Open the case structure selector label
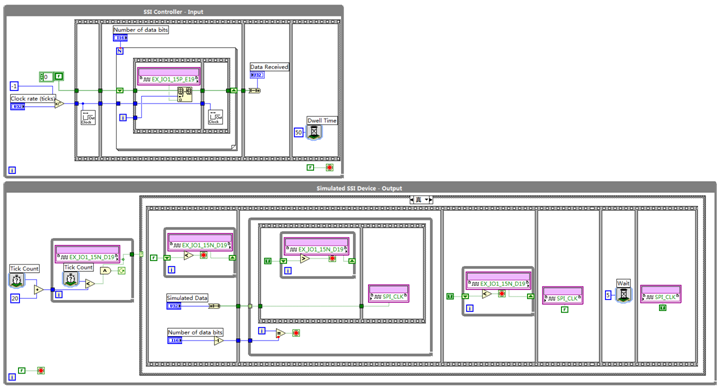This screenshot has height=390, width=721. pyautogui.click(x=421, y=200)
